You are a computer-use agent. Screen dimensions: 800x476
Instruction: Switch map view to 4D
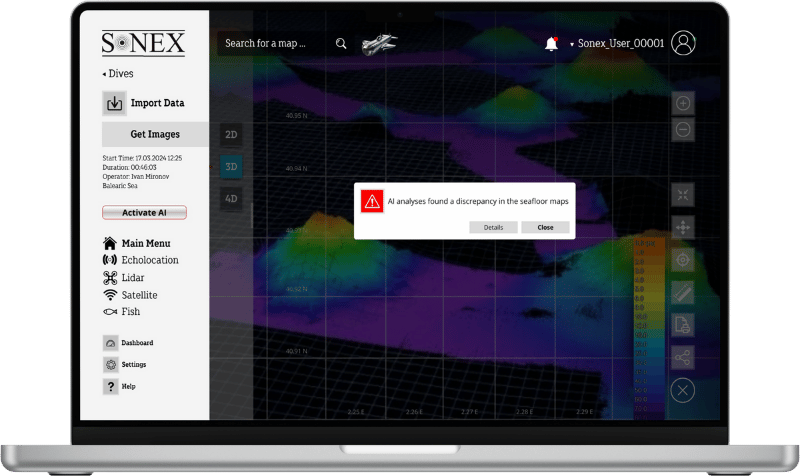tap(231, 198)
